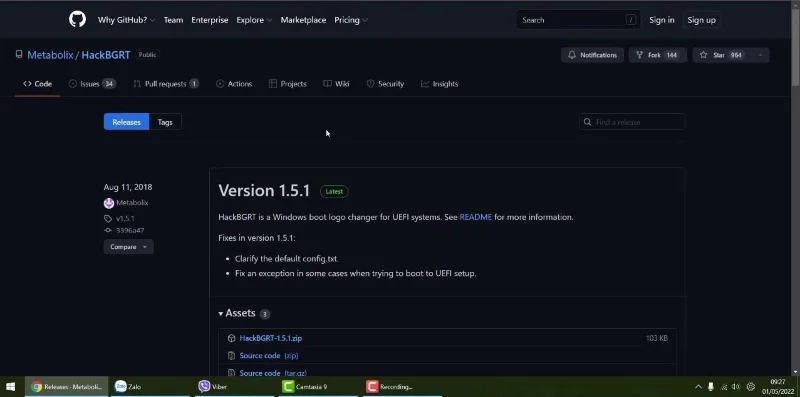Click the package icon beside HackBGRT-1.5.1.zip

tap(231, 338)
